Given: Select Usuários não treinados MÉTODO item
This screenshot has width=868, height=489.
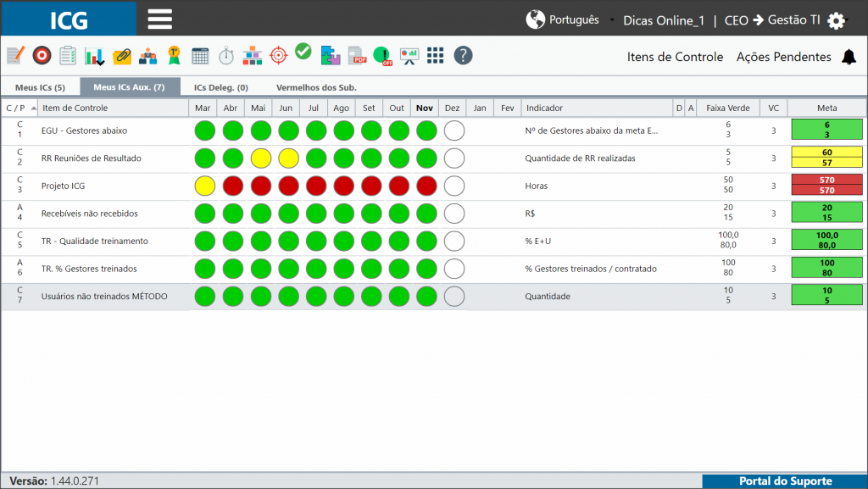Looking at the screenshot, I should point(104,297).
